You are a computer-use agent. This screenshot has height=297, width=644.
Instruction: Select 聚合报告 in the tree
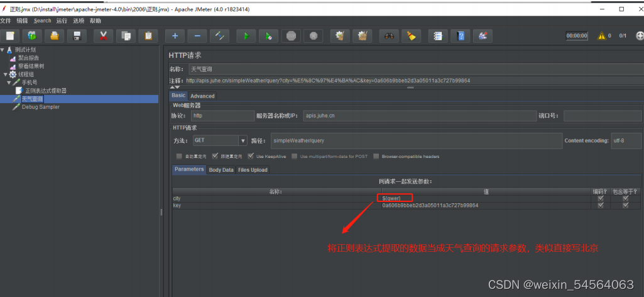(28, 58)
